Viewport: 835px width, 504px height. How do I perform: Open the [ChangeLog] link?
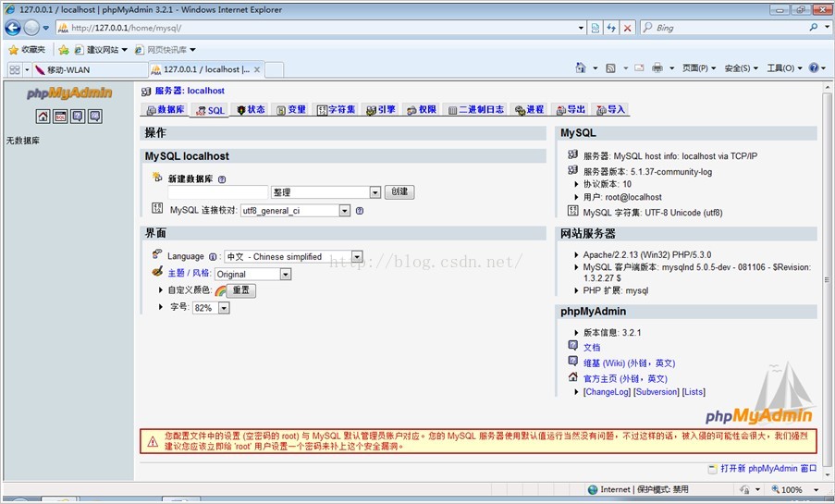point(608,392)
